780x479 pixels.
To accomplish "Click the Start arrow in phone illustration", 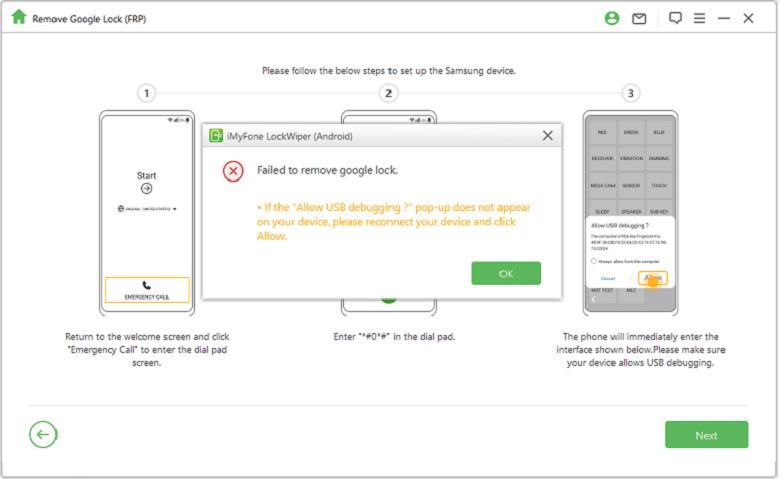I will point(146,189).
